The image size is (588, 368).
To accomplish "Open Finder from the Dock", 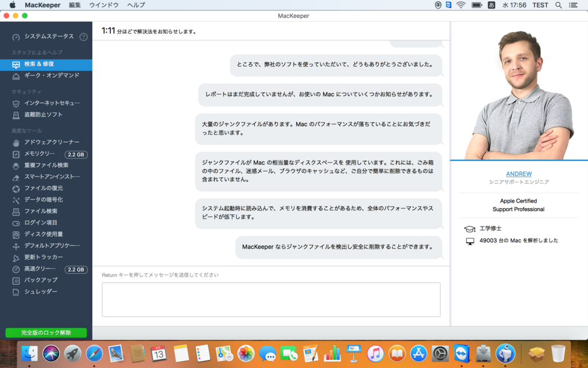I will pos(29,354).
